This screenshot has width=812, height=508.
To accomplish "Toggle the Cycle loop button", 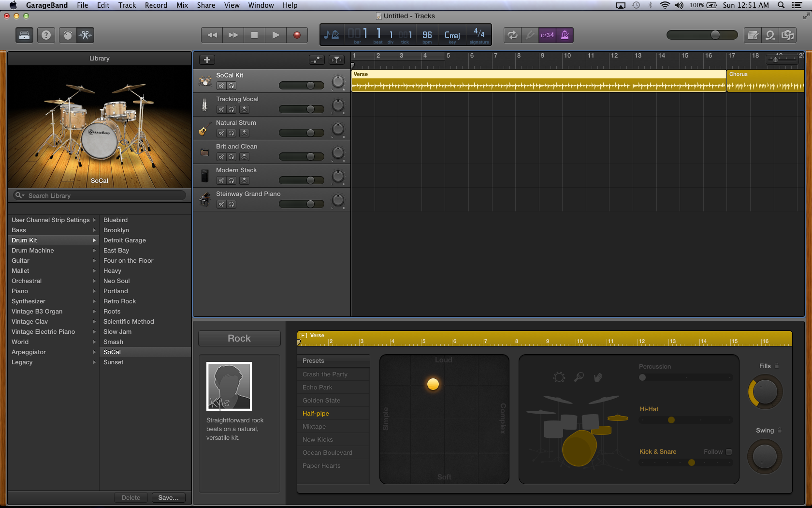I will (512, 35).
